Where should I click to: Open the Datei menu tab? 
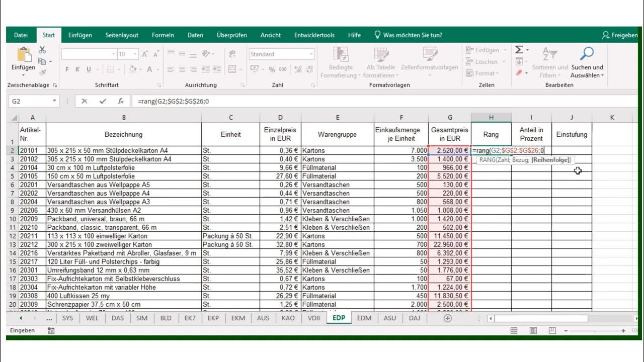[21, 35]
